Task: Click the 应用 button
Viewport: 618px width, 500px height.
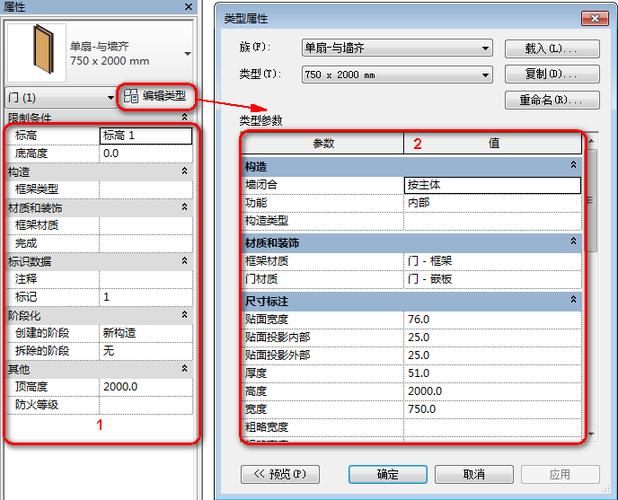Action: [560, 474]
